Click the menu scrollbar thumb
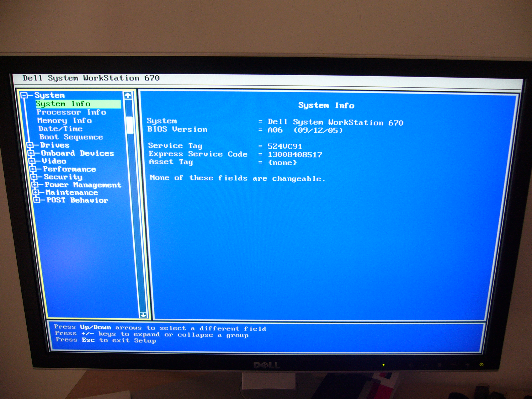The image size is (532, 399). (x=130, y=125)
